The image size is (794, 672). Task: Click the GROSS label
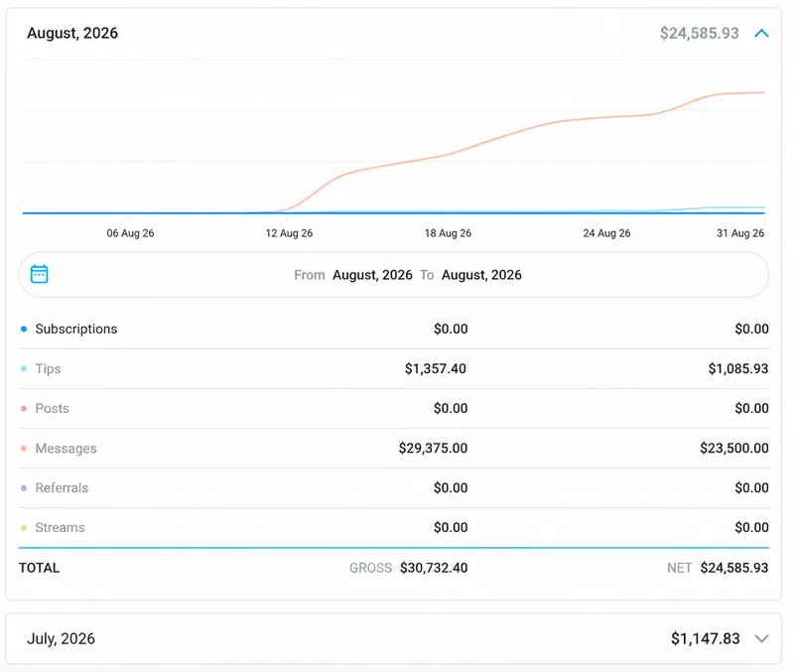[370, 568]
